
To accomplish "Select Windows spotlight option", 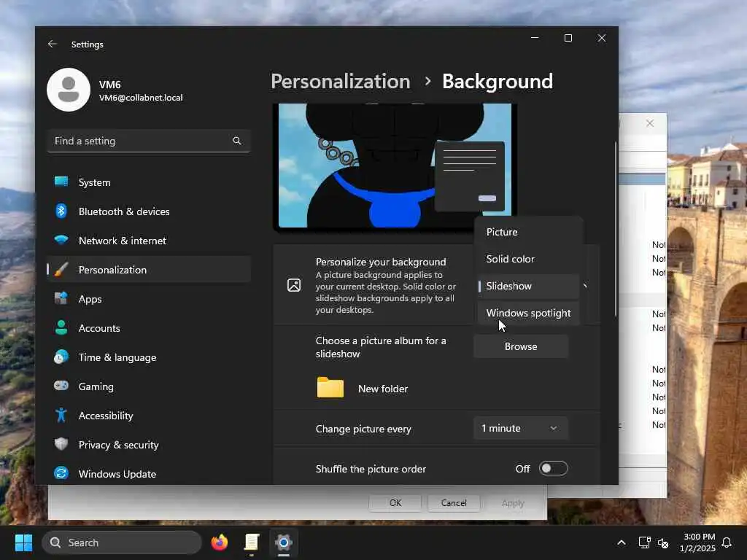I will click(528, 313).
